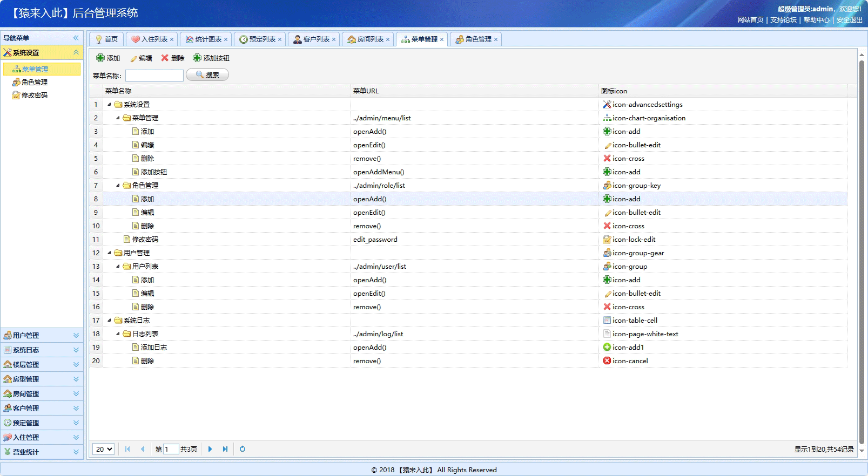Collapse the 系统日志 tree row in grid
This screenshot has height=476, width=868.
click(x=109, y=320)
